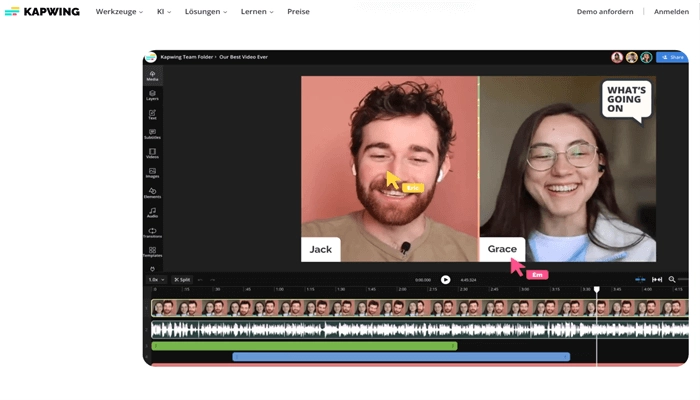The height and width of the screenshot is (400, 700).
Task: Click the first collaborator avatar
Action: tap(617, 57)
